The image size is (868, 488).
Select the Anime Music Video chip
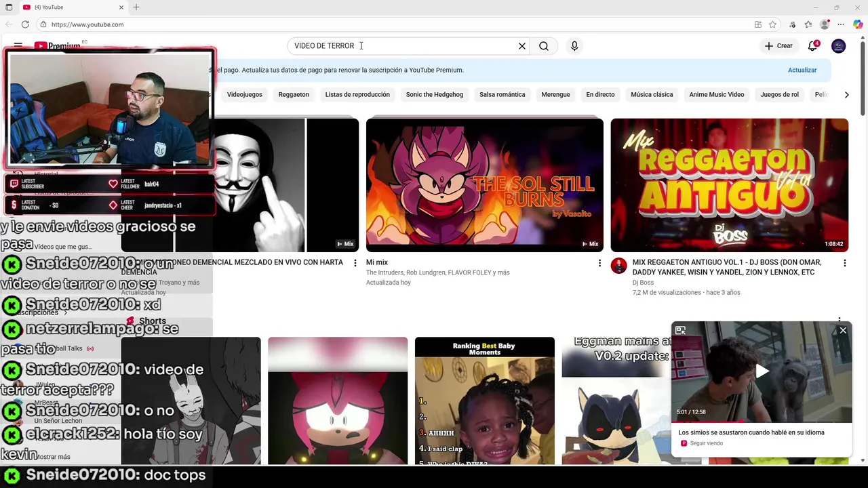point(717,95)
